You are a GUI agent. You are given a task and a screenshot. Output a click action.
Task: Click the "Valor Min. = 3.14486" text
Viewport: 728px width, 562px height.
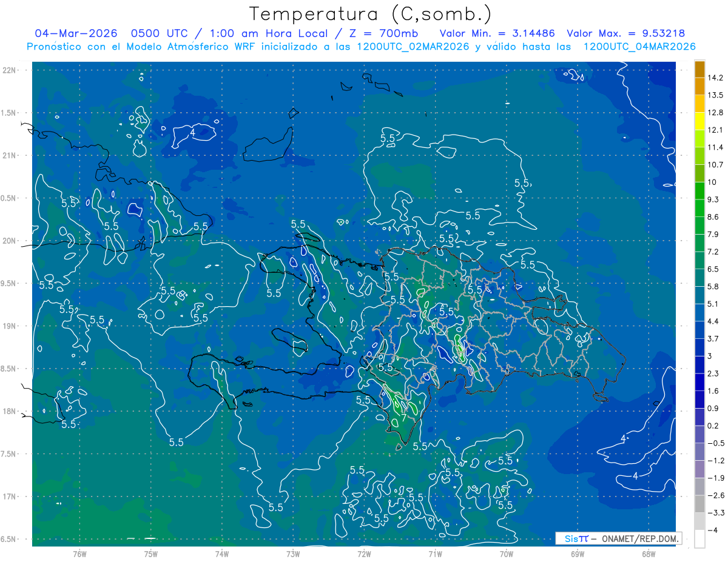tap(497, 33)
